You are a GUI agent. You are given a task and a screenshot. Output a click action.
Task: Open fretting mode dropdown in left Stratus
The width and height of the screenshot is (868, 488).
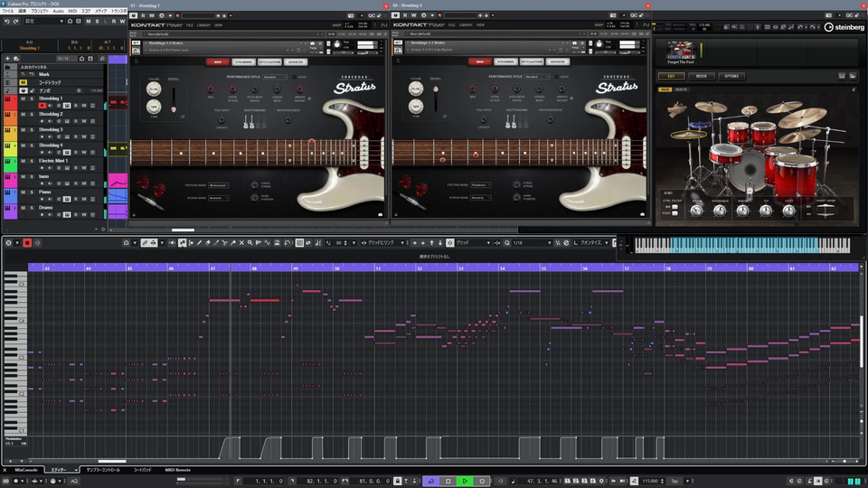[x=219, y=185]
